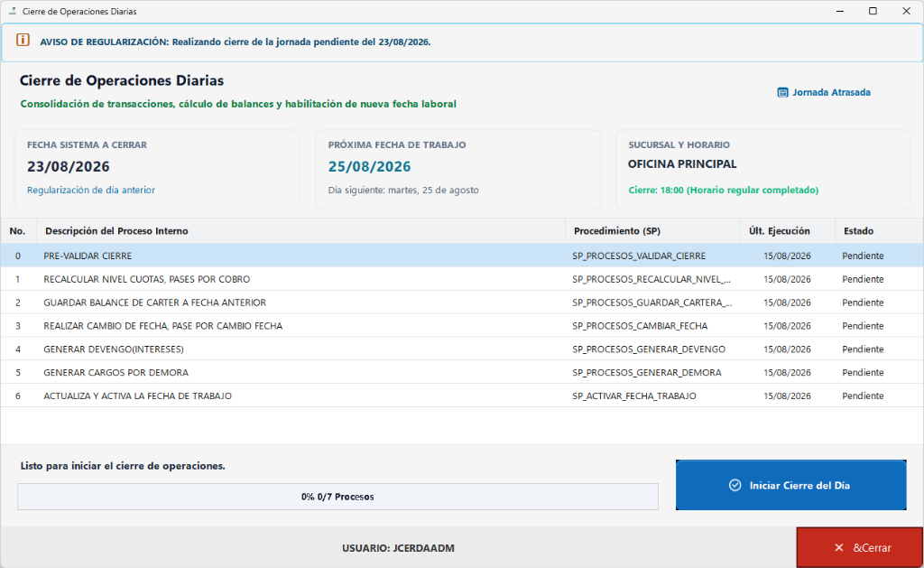Click the Cierre: 18:00 schedule text
This screenshot has width=924, height=568.
[724, 190]
